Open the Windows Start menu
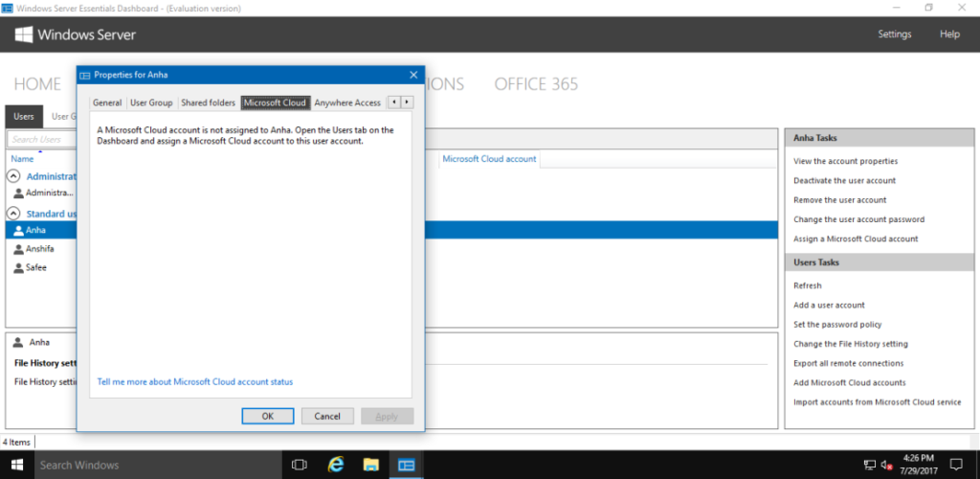This screenshot has height=479, width=980. pyautogui.click(x=17, y=465)
